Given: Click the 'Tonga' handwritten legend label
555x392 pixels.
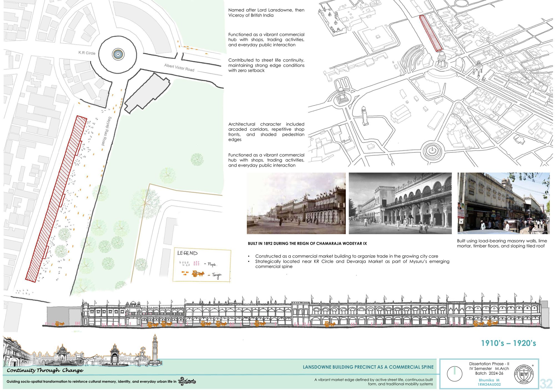Looking at the screenshot, I should pos(217,275).
